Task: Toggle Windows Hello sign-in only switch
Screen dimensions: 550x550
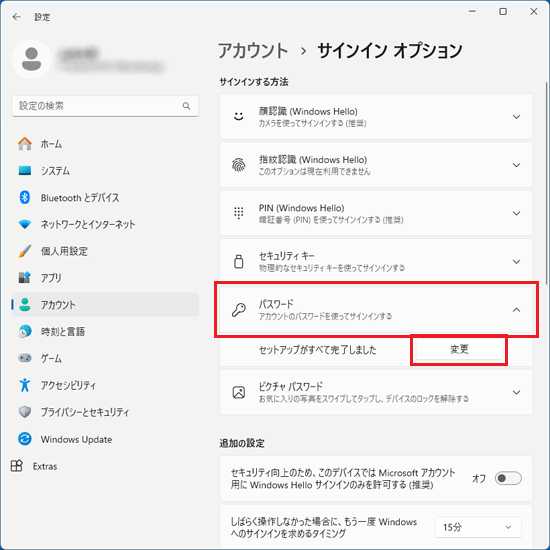Action: pos(508,478)
